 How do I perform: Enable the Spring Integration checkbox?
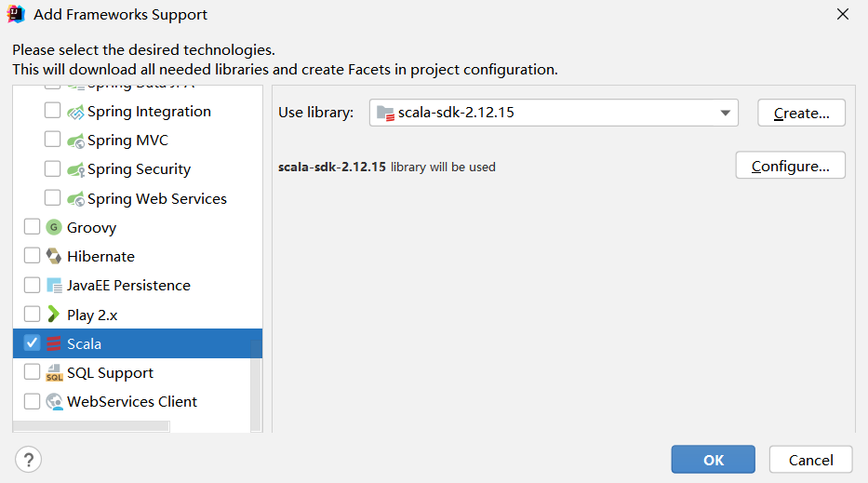53,111
